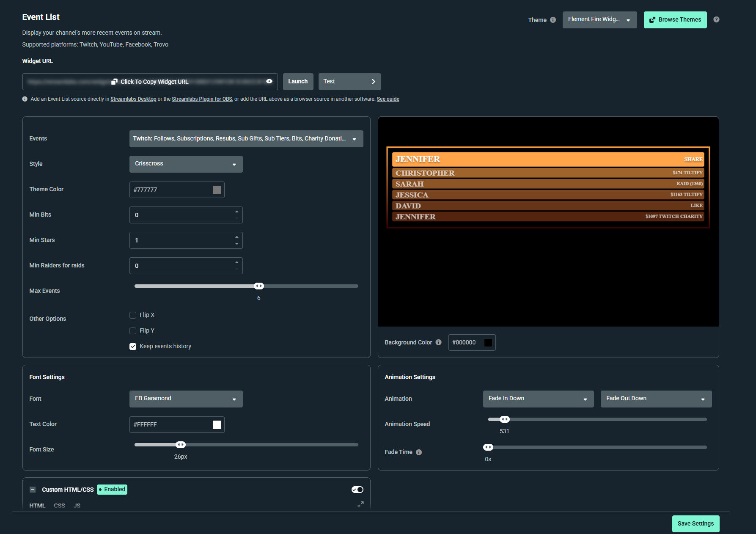This screenshot has height=534, width=756.
Task: Collapse the Custom HTML/CSS section with minus icon
Action: (33, 489)
